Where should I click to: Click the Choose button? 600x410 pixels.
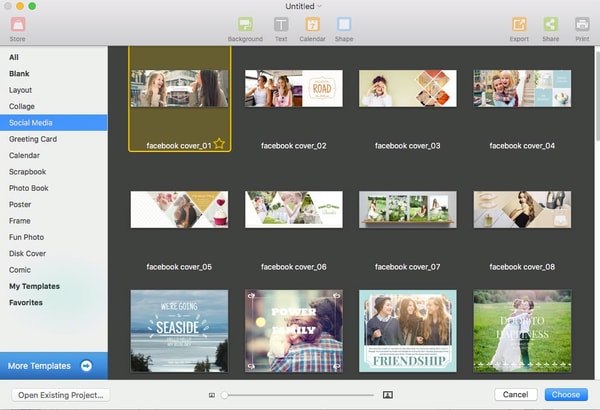pyautogui.click(x=566, y=395)
